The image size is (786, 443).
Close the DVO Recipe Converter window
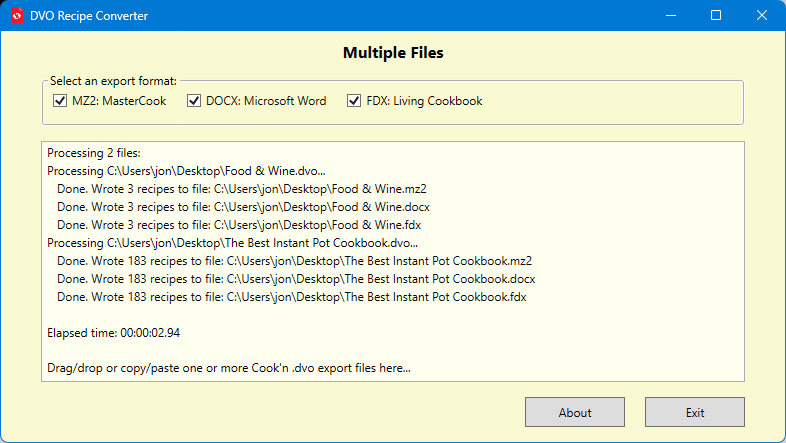(x=762, y=16)
